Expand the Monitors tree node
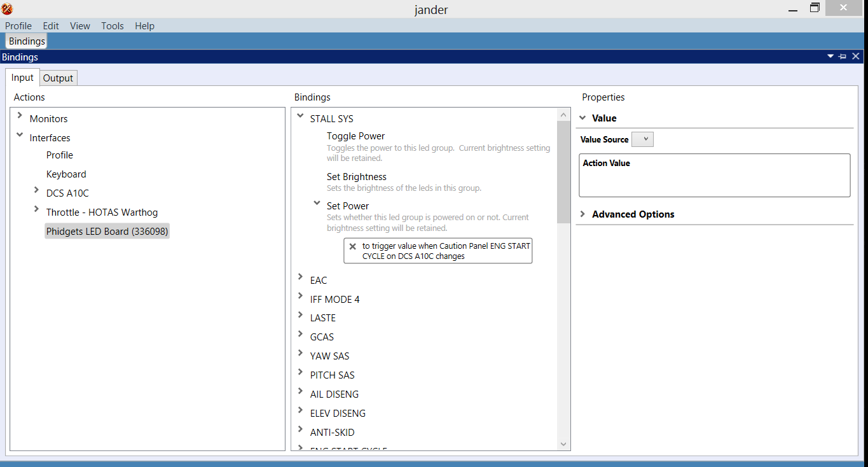 click(x=20, y=116)
